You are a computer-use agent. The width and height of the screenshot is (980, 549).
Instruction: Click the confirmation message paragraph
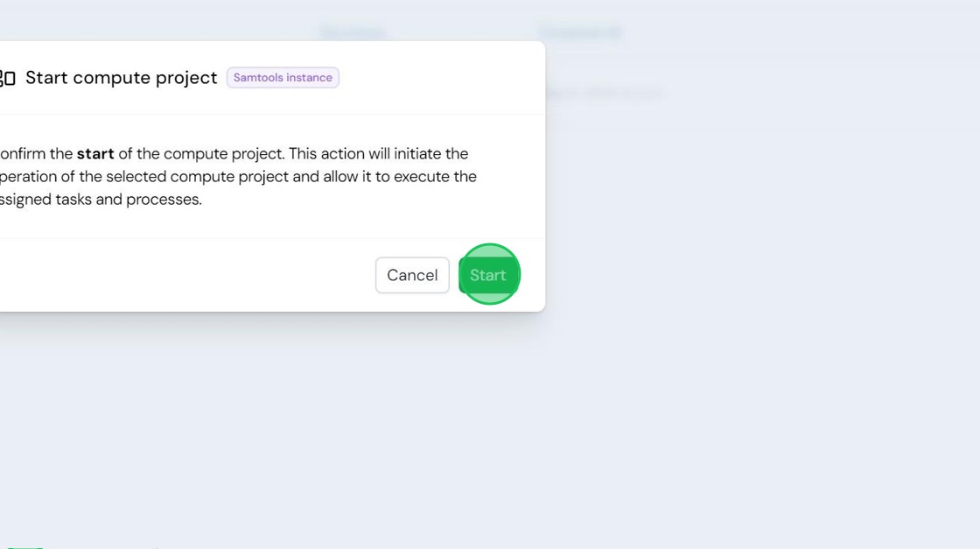pos(238,176)
